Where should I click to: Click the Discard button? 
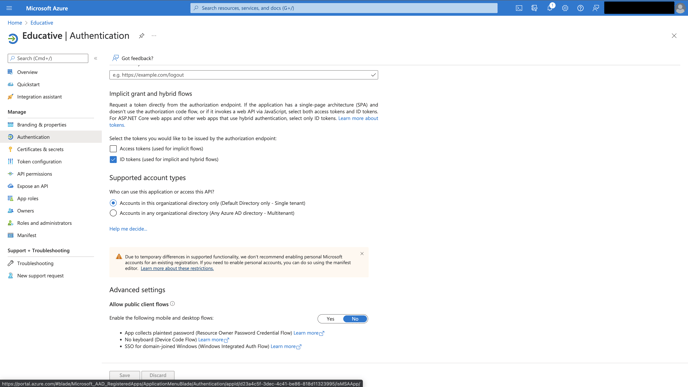(158, 375)
